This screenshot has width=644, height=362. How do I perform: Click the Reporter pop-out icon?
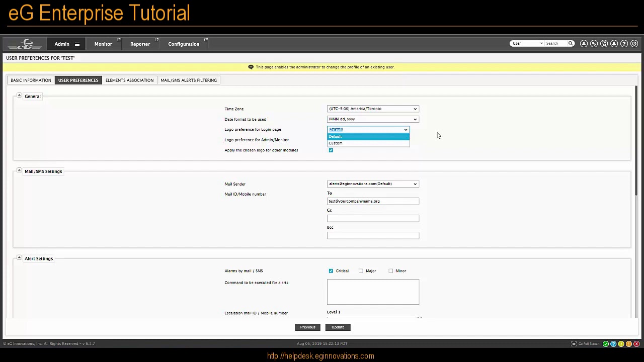pyautogui.click(x=156, y=40)
